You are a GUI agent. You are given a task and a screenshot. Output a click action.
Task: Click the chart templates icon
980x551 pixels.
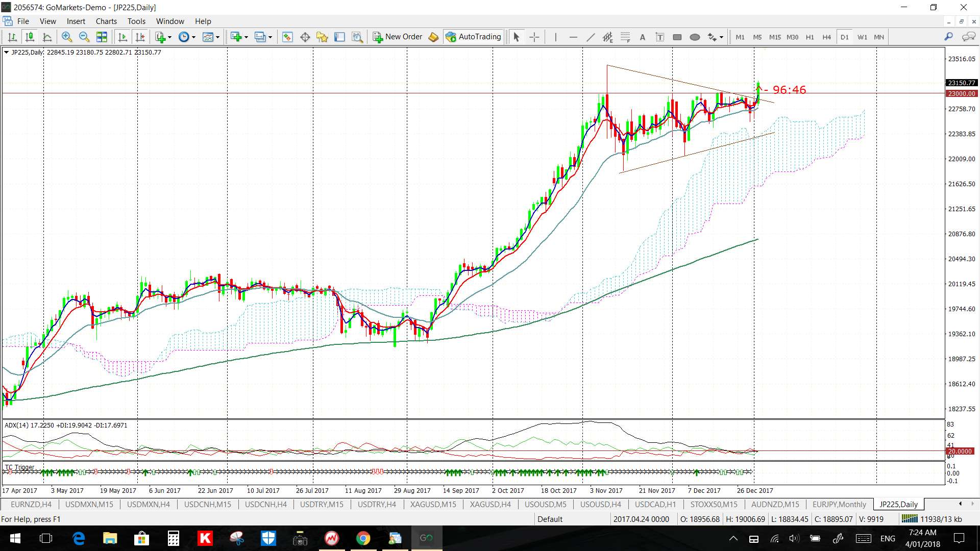pyautogui.click(x=208, y=37)
